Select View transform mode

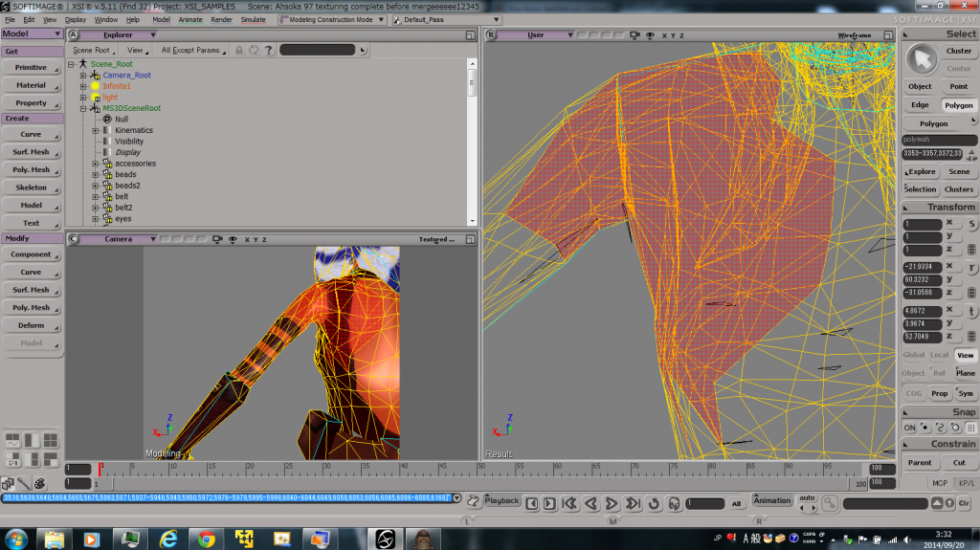coord(966,355)
